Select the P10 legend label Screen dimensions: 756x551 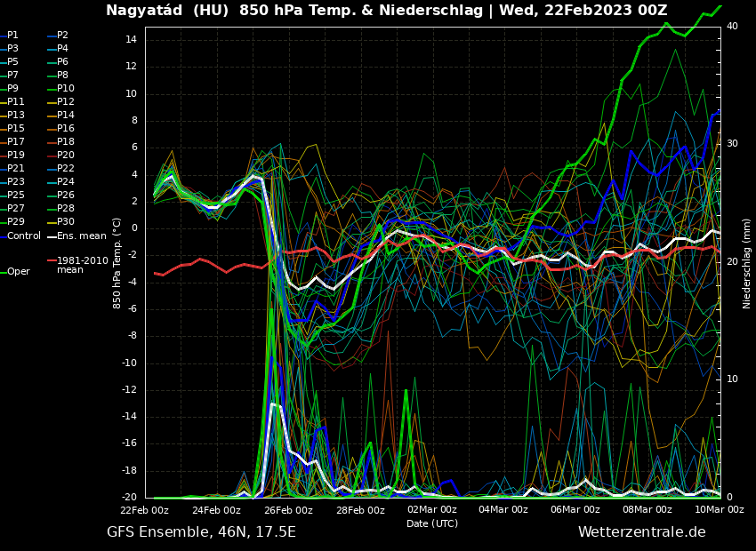coord(66,89)
